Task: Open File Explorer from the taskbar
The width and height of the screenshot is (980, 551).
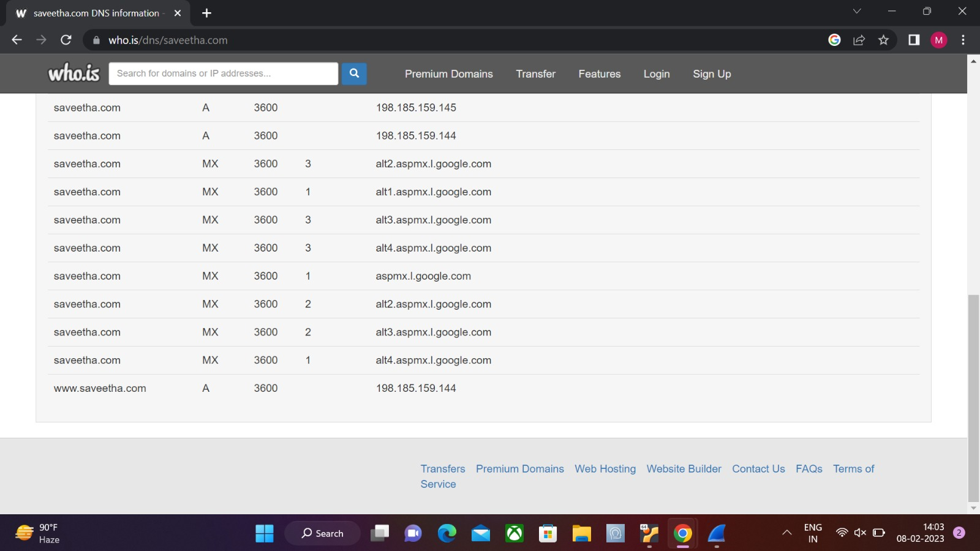Action: tap(581, 533)
